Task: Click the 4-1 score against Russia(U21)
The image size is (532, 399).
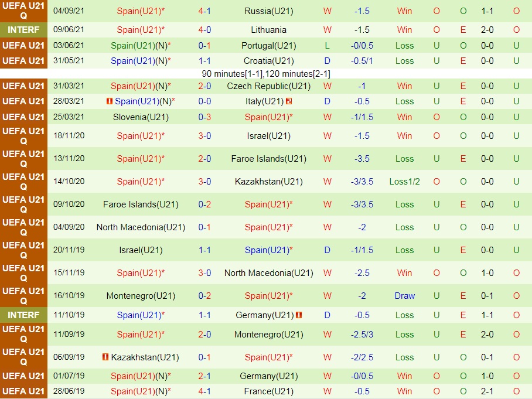Action: coord(204,11)
